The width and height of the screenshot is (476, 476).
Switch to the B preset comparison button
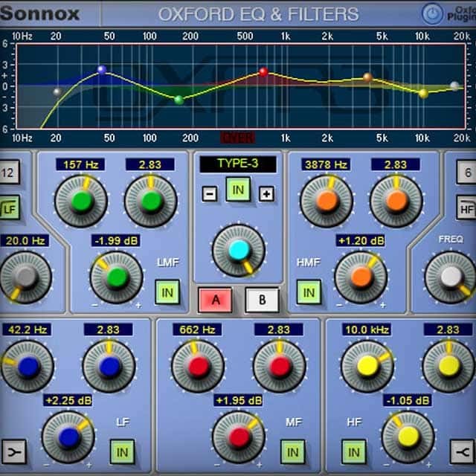(261, 300)
